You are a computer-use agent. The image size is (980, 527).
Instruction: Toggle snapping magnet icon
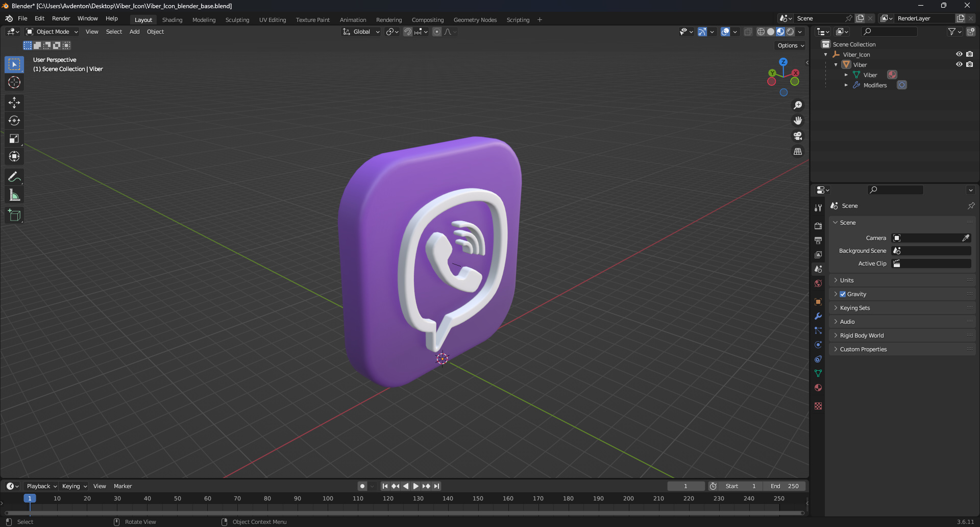tap(407, 32)
